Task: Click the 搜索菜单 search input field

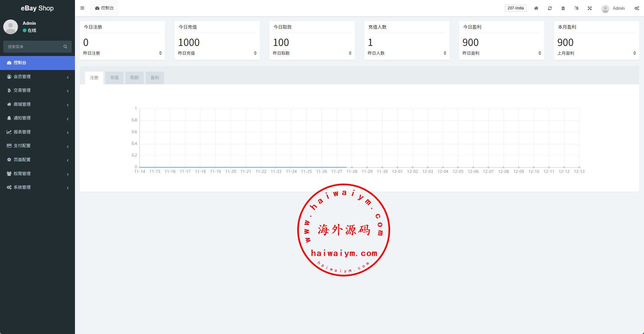Action: [33, 47]
